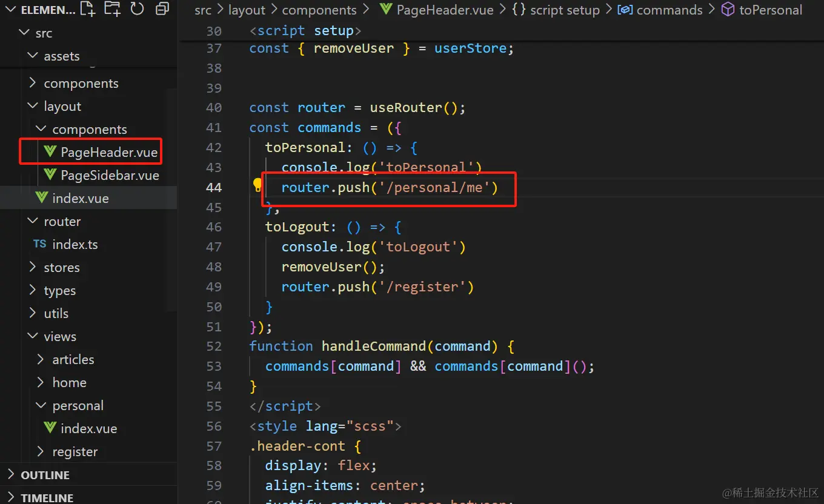This screenshot has width=824, height=504.
Task: Click the Vue icon beside PageHeader.vue in tree
Action: point(50,152)
